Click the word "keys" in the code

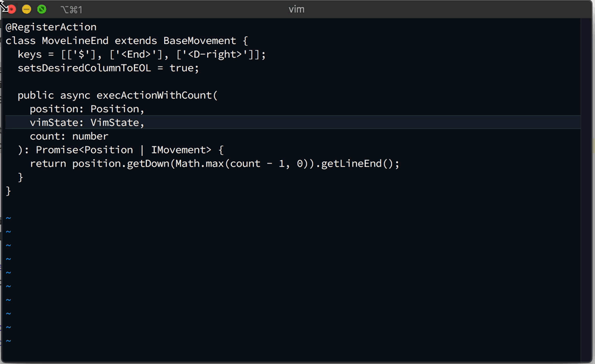(30, 55)
